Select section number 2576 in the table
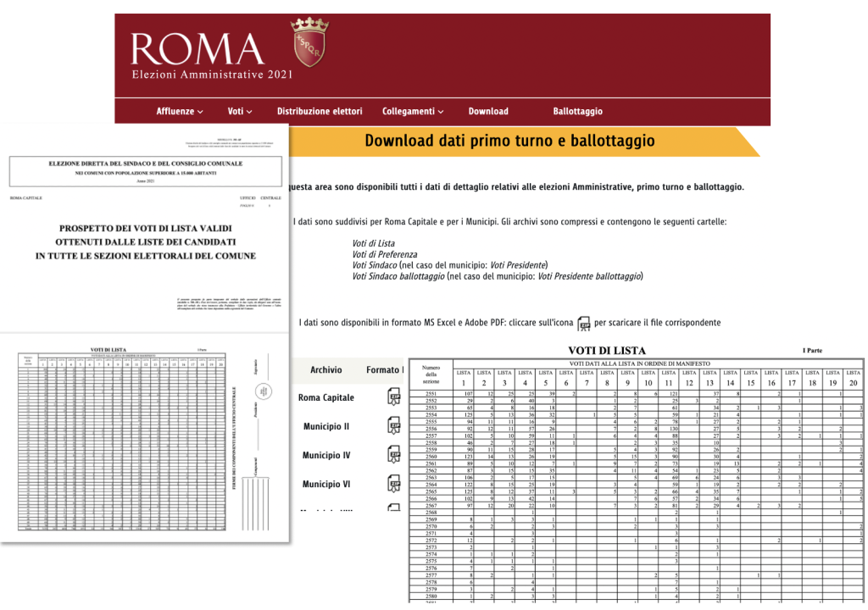The image size is (868, 610). pos(431,568)
